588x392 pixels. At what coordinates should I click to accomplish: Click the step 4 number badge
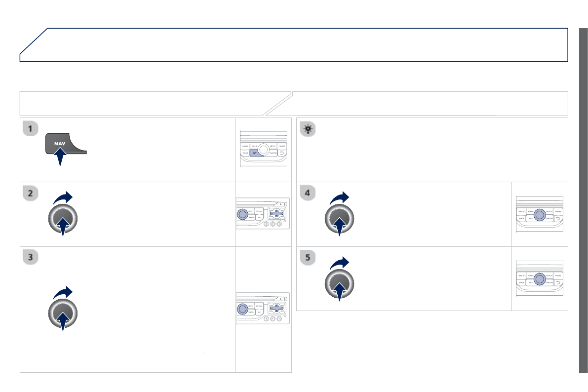click(x=308, y=194)
